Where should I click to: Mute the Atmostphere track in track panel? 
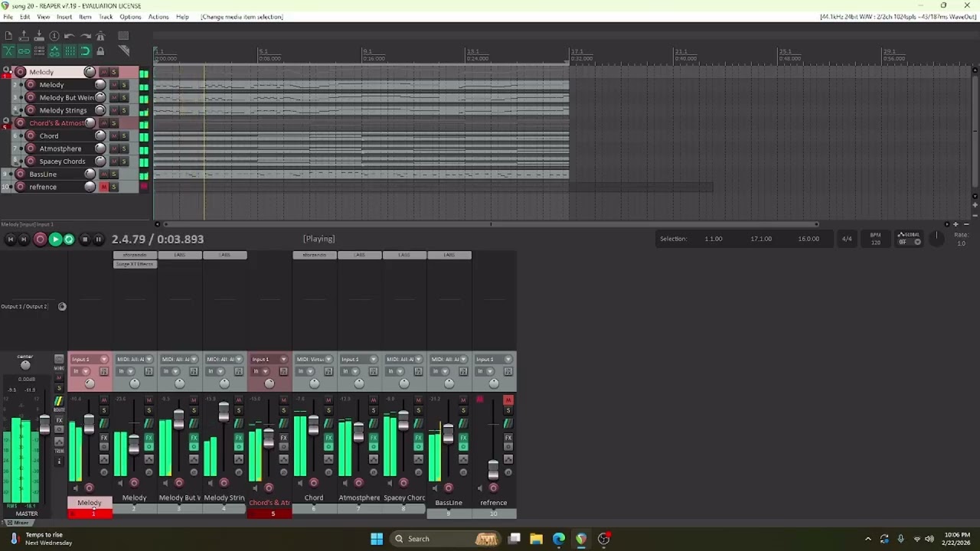coord(114,148)
